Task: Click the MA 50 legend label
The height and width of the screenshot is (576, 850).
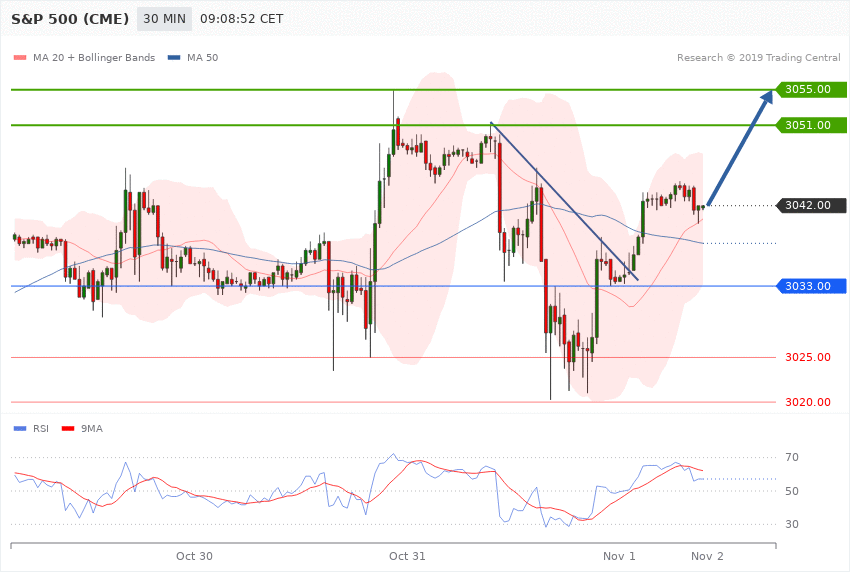Action: coord(203,57)
